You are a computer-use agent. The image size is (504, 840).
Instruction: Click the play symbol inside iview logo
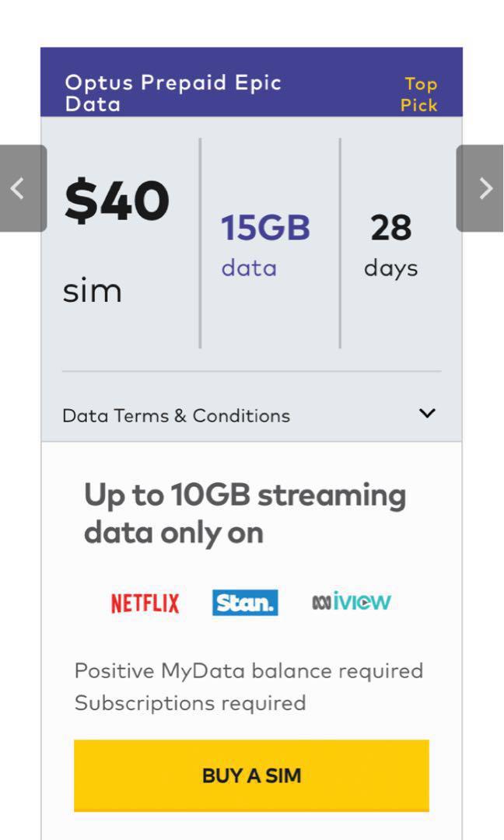pos(366,600)
